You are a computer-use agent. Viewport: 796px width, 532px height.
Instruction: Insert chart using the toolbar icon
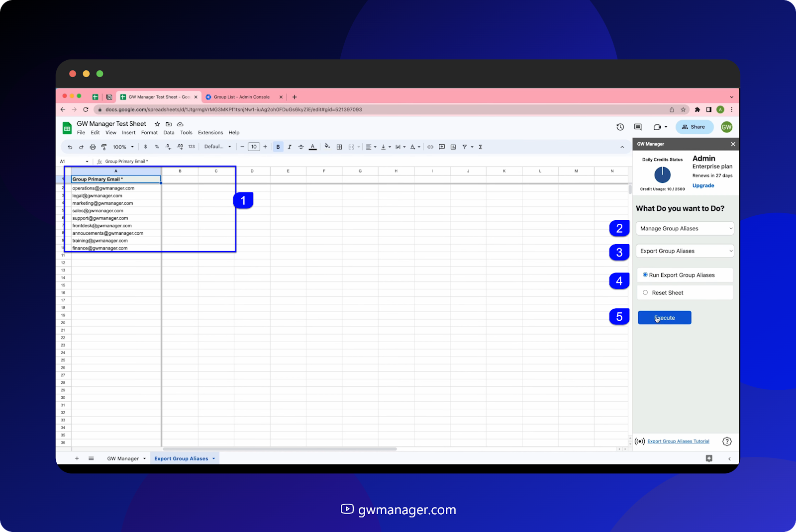(x=453, y=147)
